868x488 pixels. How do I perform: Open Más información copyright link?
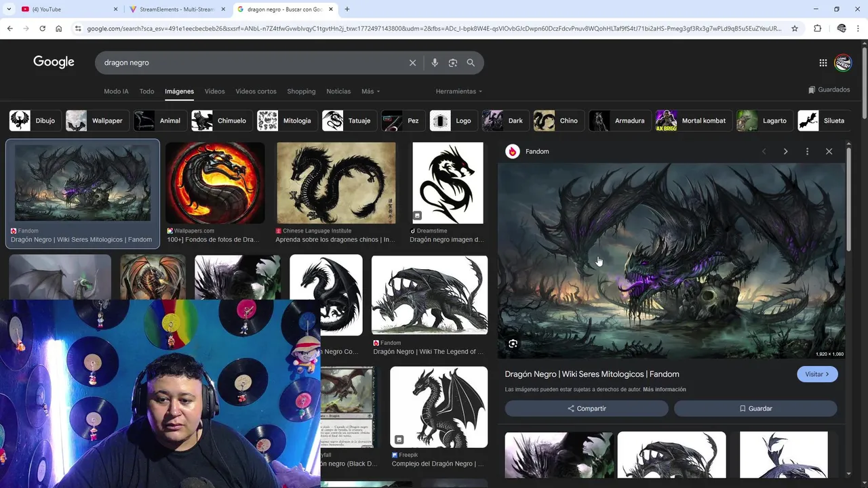tap(665, 390)
